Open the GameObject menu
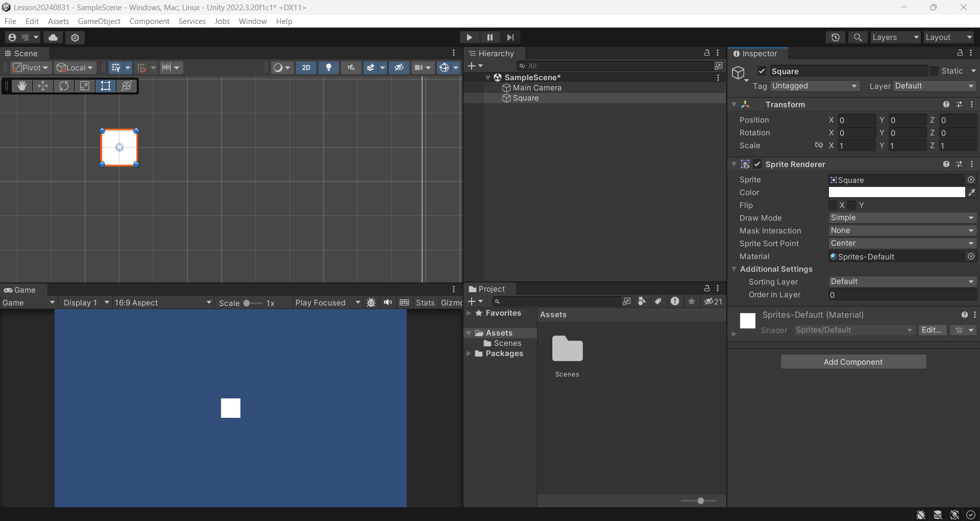Screen dimensions: 980x521 click(x=99, y=21)
